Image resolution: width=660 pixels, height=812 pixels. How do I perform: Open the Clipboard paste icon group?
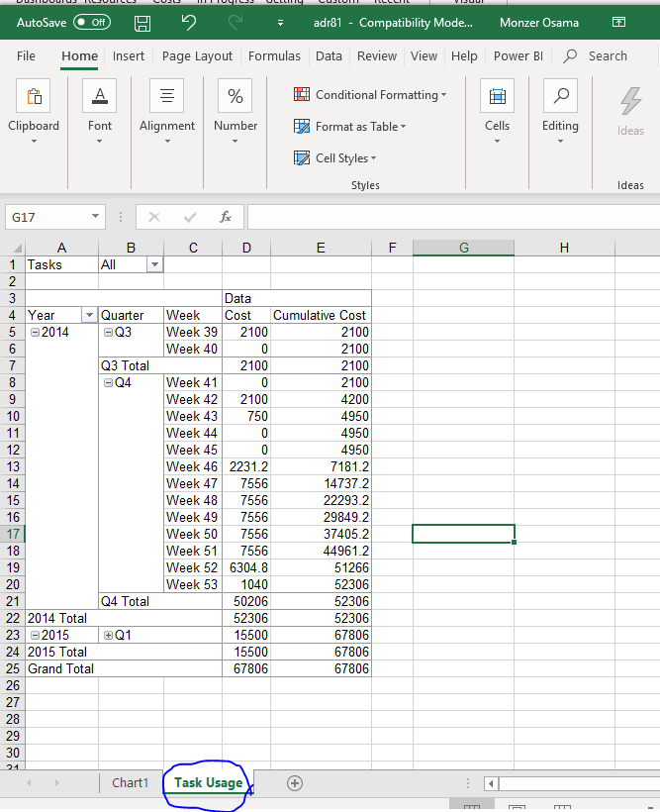click(x=34, y=97)
